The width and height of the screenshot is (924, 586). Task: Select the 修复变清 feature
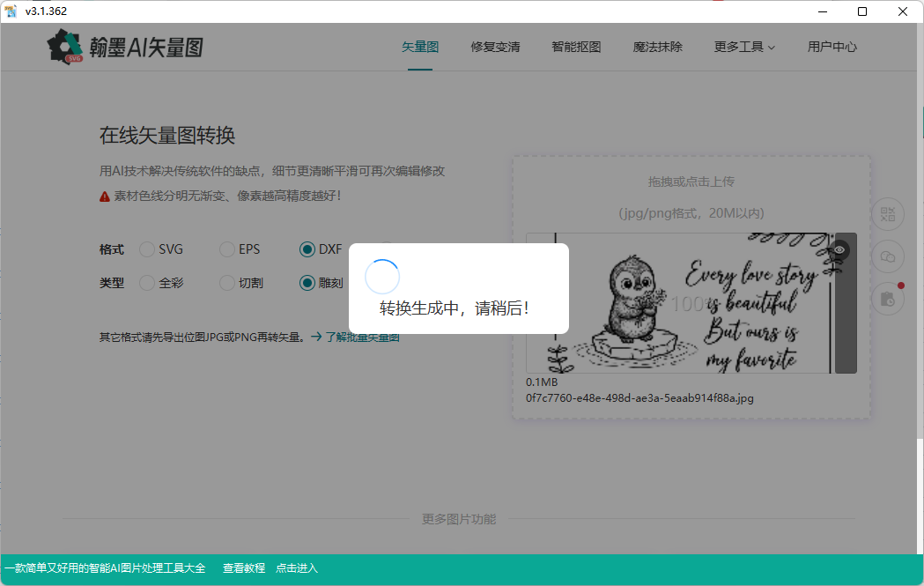click(x=494, y=47)
